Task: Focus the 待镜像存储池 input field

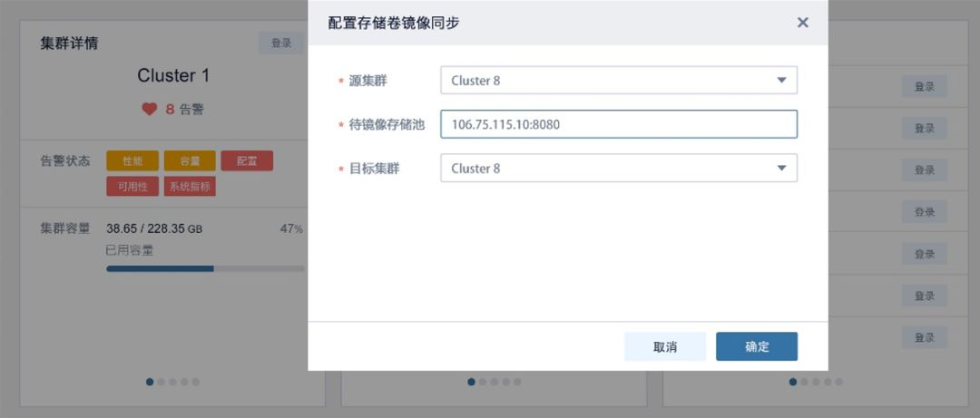Action: pos(619,124)
